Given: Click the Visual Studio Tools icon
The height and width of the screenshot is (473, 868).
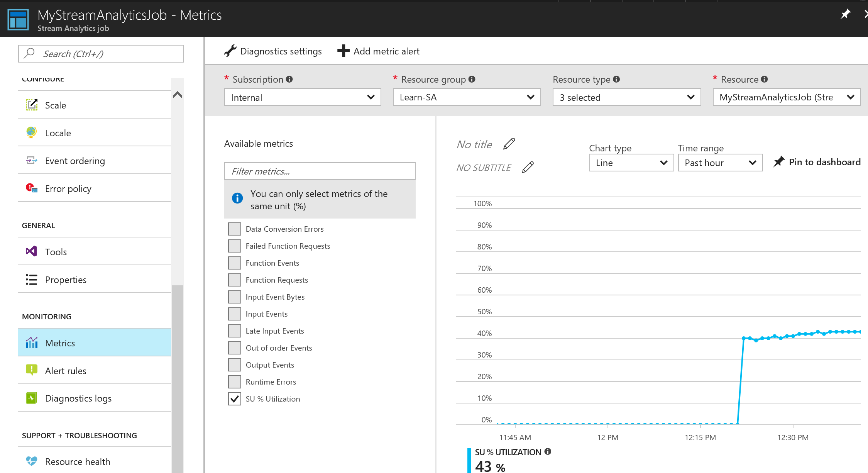Looking at the screenshot, I should (x=31, y=251).
